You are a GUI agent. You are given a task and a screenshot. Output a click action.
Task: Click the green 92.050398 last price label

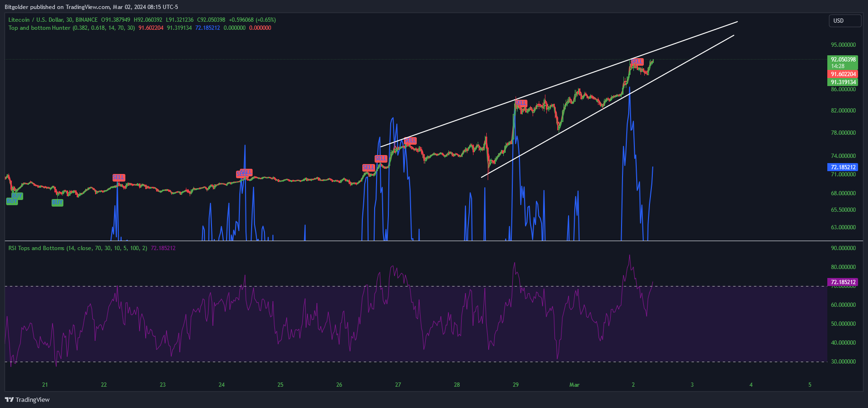[x=843, y=60]
